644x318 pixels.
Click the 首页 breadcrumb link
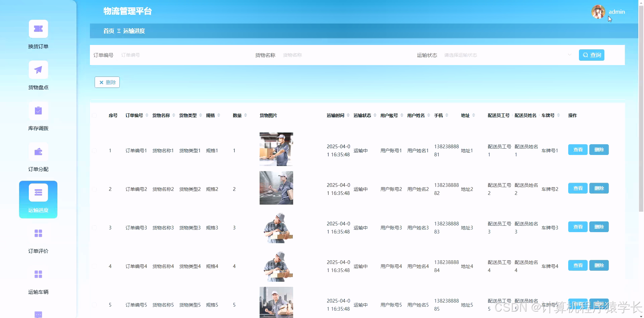point(109,31)
